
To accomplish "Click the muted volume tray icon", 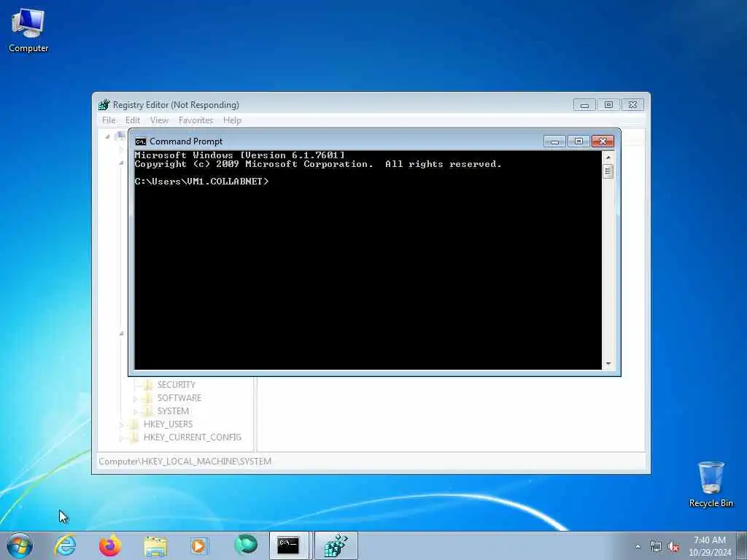I will [x=673, y=546].
